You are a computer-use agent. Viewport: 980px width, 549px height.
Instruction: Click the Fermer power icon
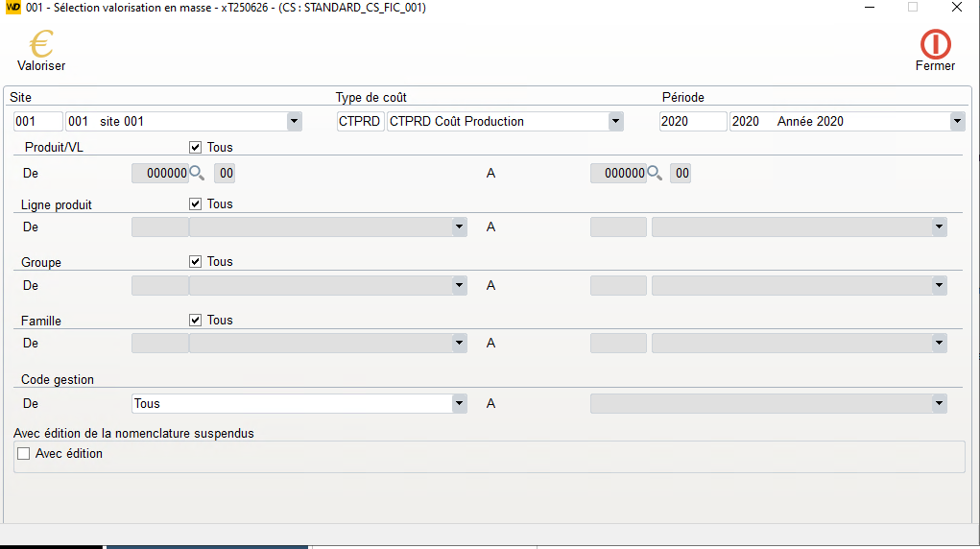[x=935, y=44]
